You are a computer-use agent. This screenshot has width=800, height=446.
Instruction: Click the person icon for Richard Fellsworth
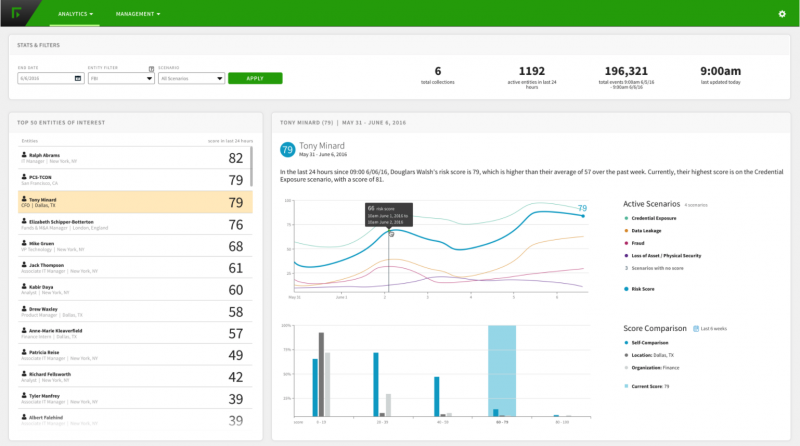(24, 374)
